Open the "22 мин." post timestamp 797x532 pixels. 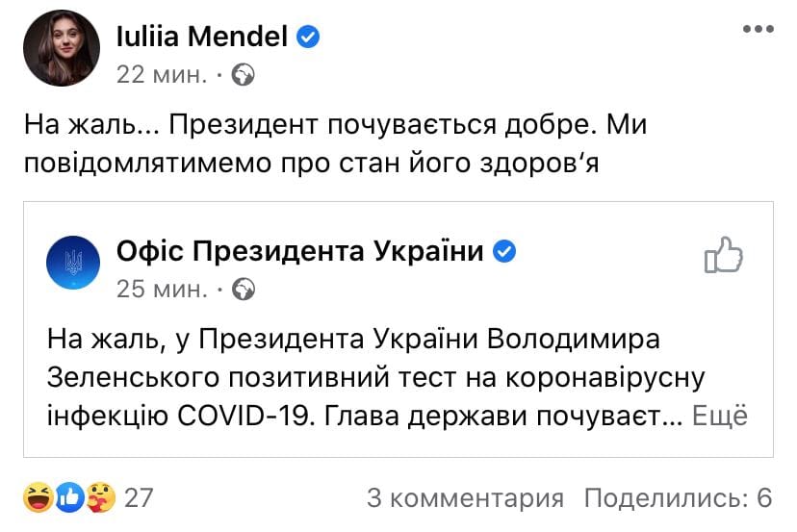point(161,74)
